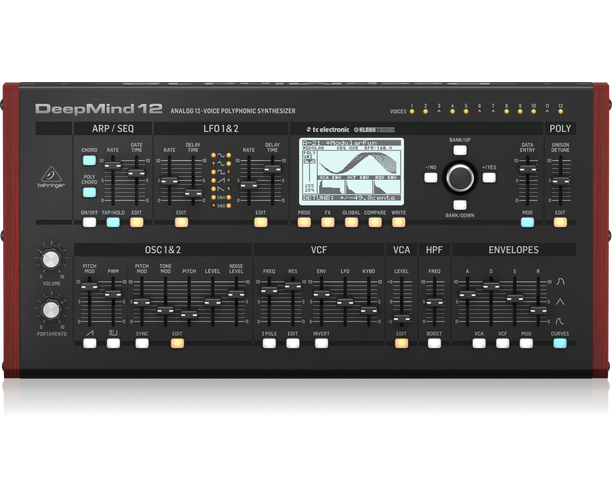Toggle the OSC SYNC button

coord(142,343)
